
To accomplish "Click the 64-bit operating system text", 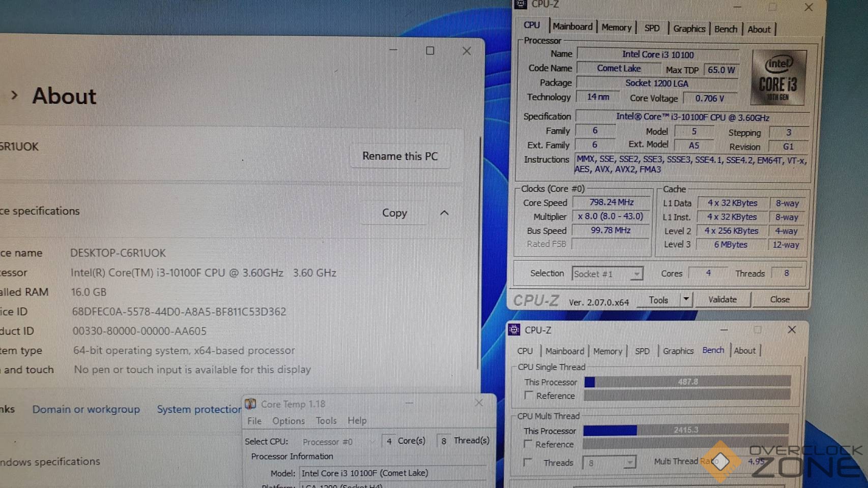I will (x=184, y=350).
